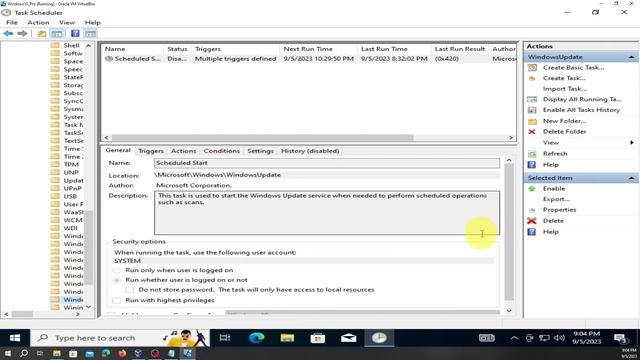
Task: Sort by the Last Run Result column
Action: tap(460, 49)
